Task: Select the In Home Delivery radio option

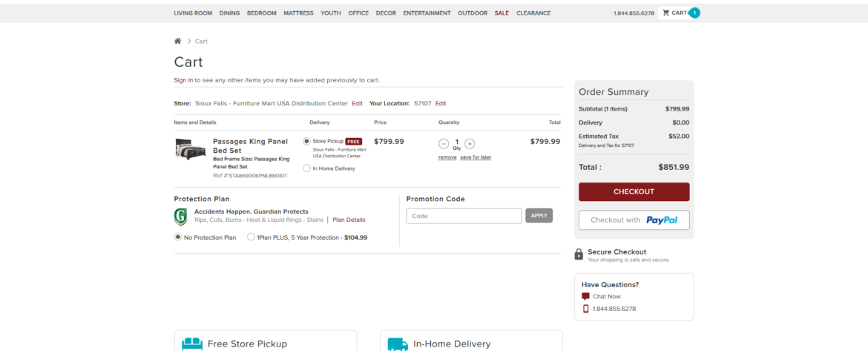Action: click(306, 168)
